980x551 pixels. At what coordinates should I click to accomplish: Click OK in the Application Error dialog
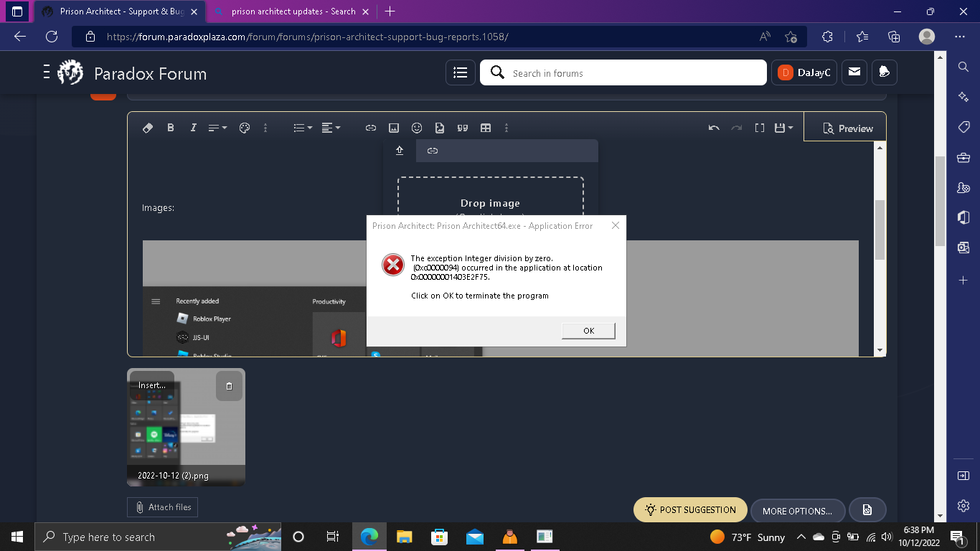(x=588, y=331)
